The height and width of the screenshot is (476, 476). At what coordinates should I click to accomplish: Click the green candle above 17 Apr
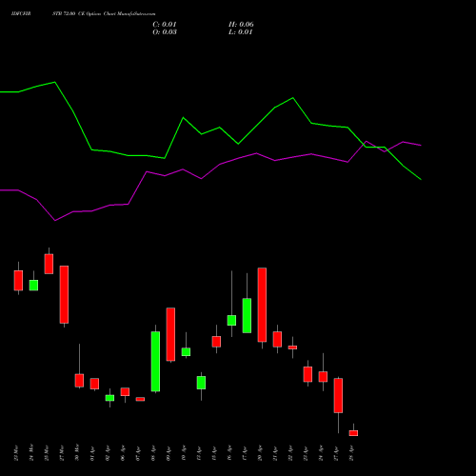pos(247,315)
